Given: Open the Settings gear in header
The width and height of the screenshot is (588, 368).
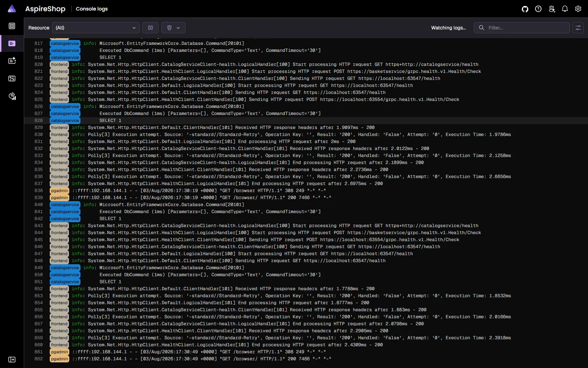Looking at the screenshot, I should (578, 9).
